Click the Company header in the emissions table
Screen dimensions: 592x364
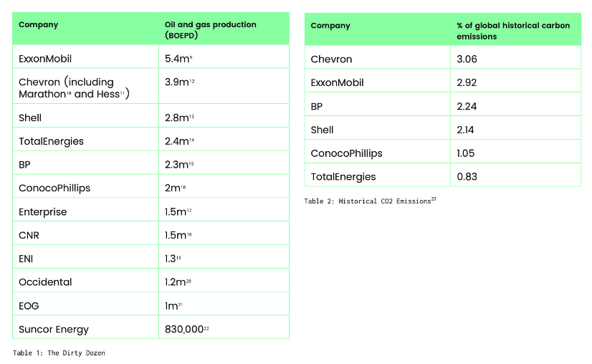pyautogui.click(x=330, y=26)
